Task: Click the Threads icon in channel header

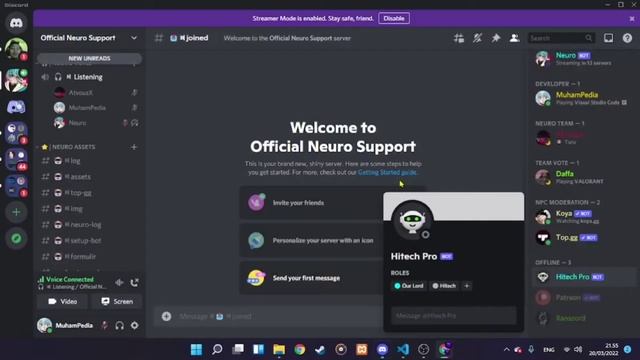Action: pyautogui.click(x=459, y=38)
